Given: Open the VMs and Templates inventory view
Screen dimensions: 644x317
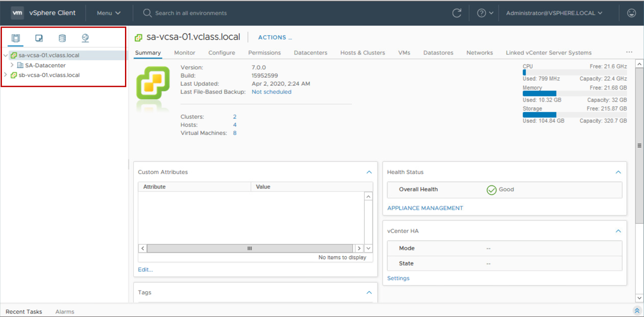Looking at the screenshot, I should 39,38.
